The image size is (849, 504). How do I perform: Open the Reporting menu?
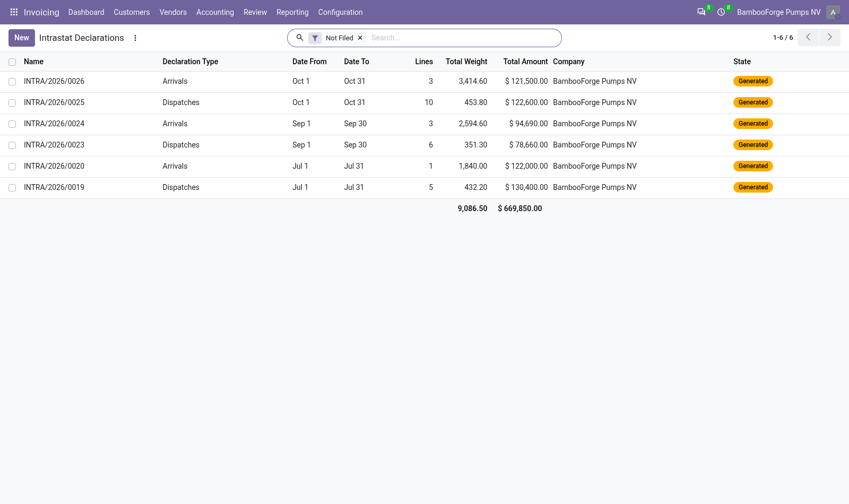click(292, 12)
